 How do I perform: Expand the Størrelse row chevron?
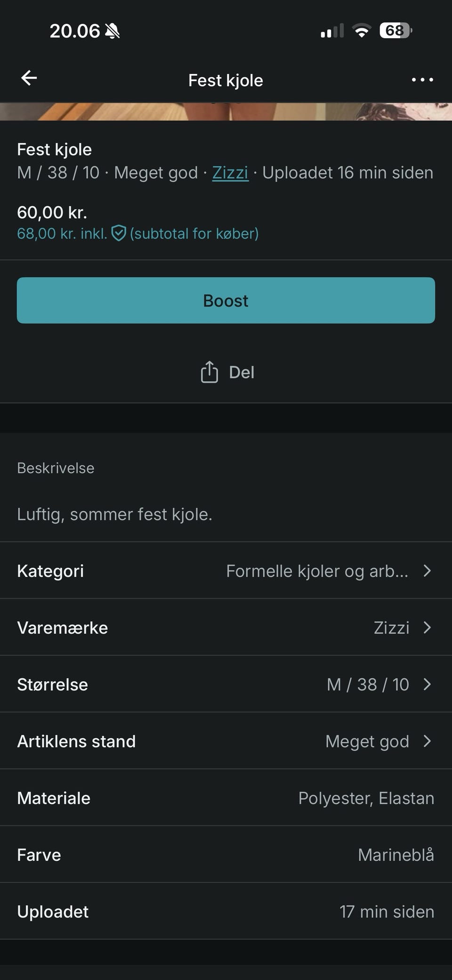coord(427,684)
